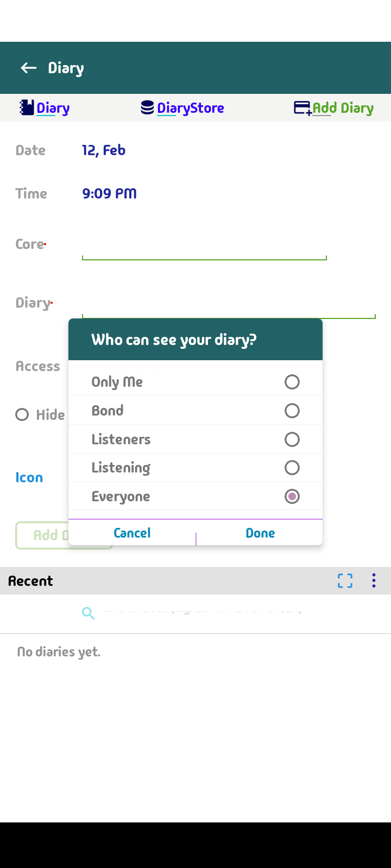
Task: Open the DiaryStore stacked-discs icon
Action: 147,107
